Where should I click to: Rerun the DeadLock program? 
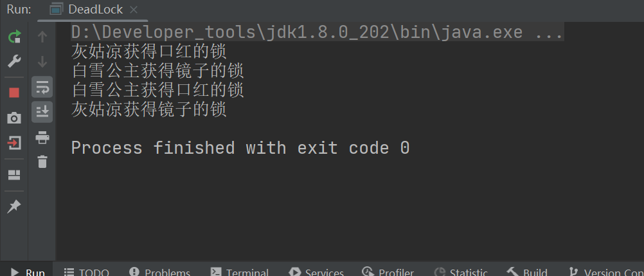[14, 37]
